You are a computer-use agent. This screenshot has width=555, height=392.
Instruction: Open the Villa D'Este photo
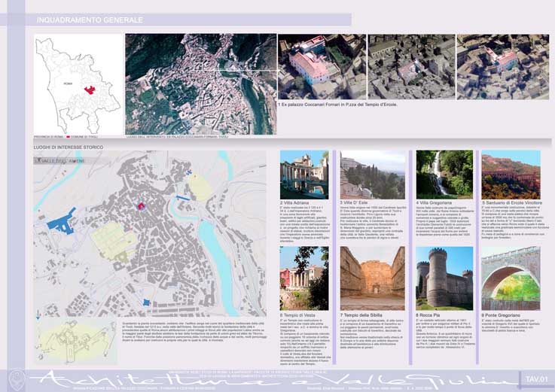pos(372,175)
